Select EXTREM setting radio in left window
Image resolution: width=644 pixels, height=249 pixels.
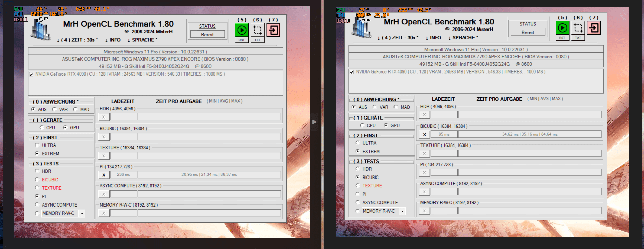(37, 153)
